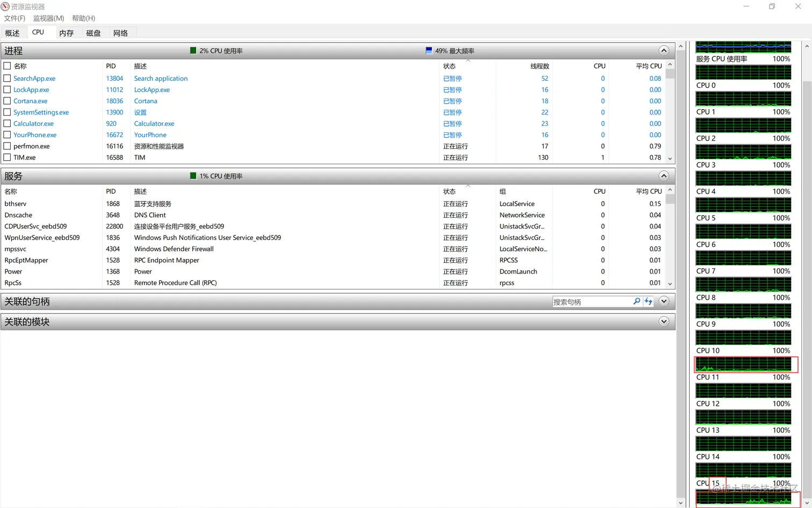Check the box for LockApp.exe
Image resolution: width=812 pixels, height=508 pixels.
[x=7, y=89]
